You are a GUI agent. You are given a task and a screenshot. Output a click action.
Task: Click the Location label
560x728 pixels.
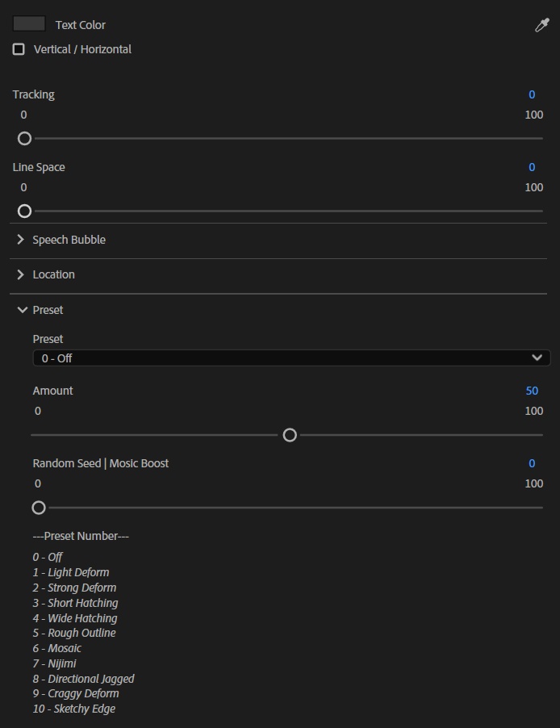(x=53, y=274)
